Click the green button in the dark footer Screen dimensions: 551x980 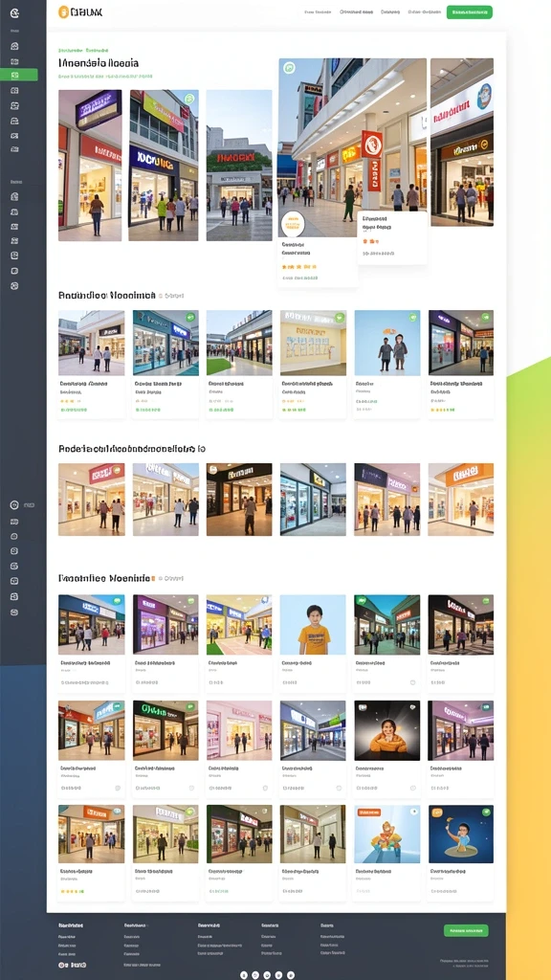tap(466, 930)
